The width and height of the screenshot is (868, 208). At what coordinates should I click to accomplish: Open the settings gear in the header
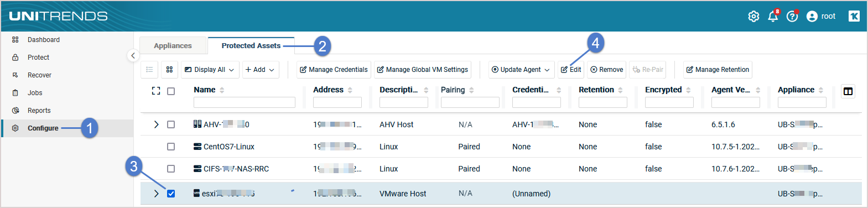click(x=753, y=17)
